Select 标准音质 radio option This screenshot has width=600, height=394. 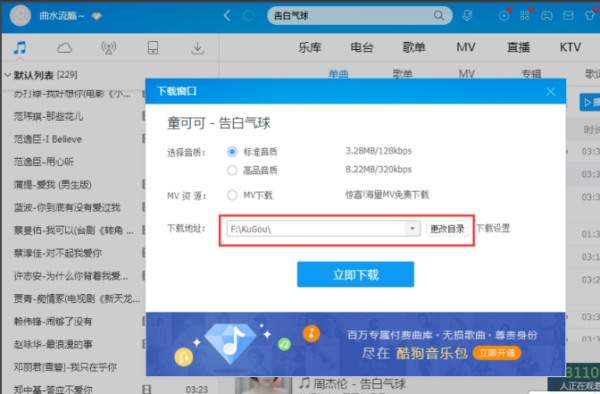(x=232, y=152)
